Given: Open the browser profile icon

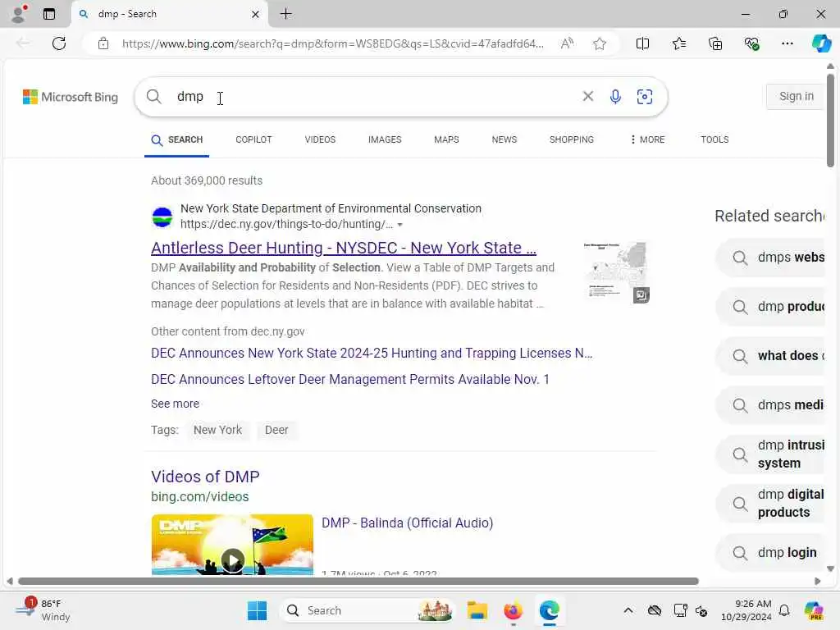Looking at the screenshot, I should tap(19, 14).
